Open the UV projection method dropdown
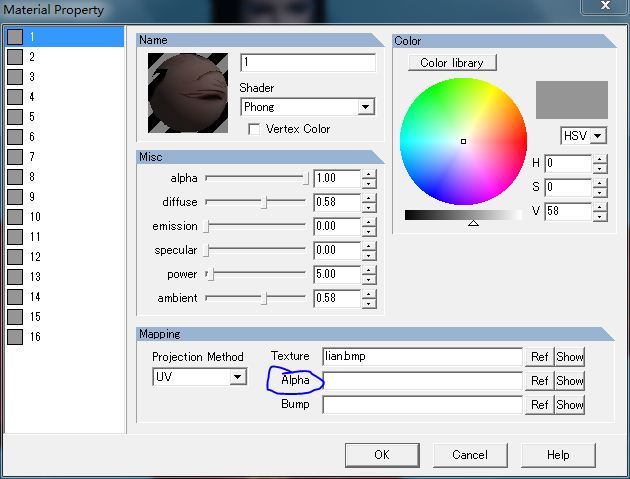The height and width of the screenshot is (479, 630). (x=237, y=377)
